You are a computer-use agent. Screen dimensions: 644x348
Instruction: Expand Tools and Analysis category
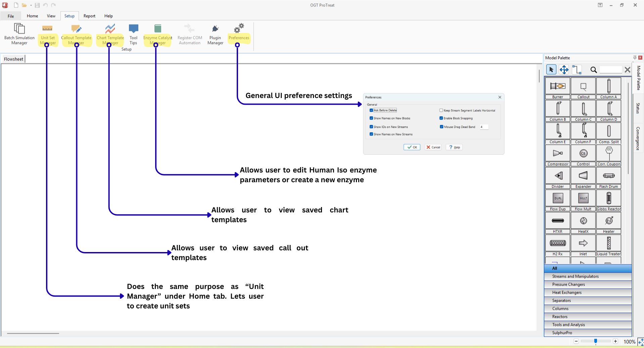coord(588,325)
